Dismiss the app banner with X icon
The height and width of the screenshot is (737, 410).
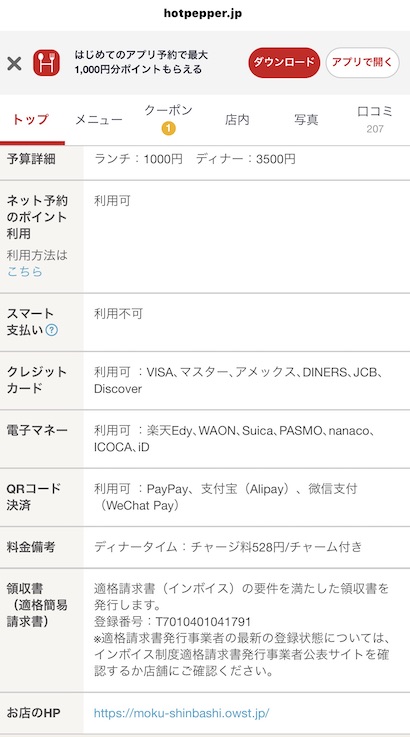pos(14,63)
